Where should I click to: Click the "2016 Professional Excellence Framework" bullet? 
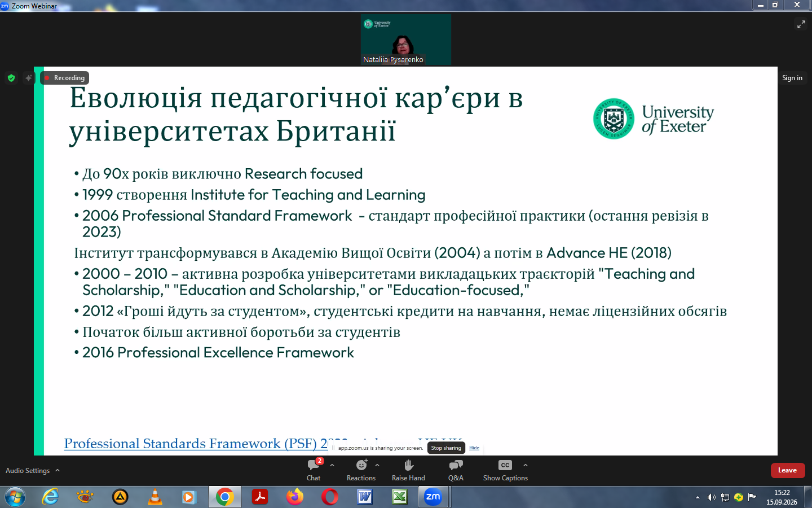218,353
